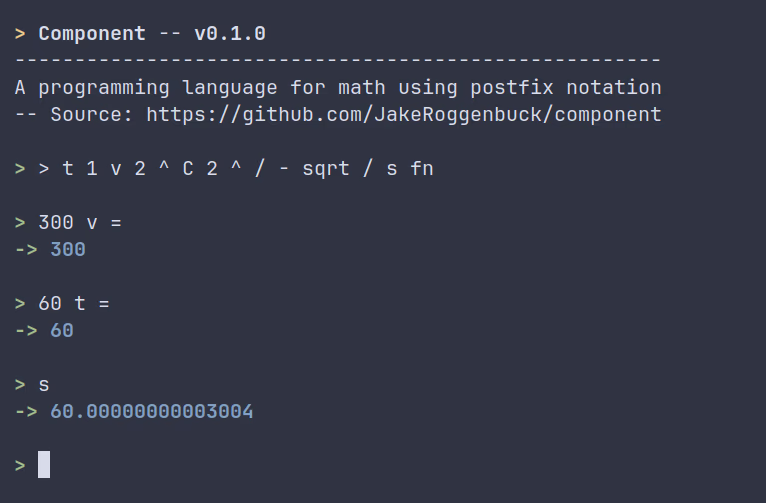Image resolution: width=766 pixels, height=503 pixels.
Task: Click the dashed separator line under the title
Action: (338, 60)
